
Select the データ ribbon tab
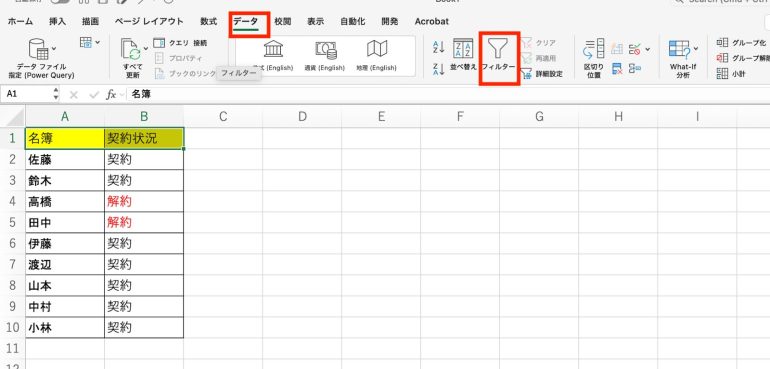point(246,22)
